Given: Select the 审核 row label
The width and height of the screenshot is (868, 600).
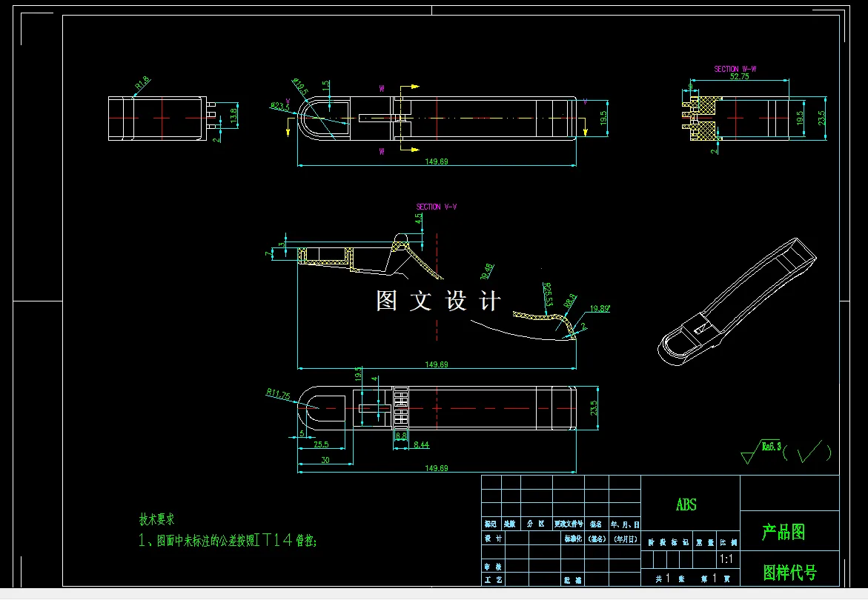Looking at the screenshot, I should click(493, 566).
